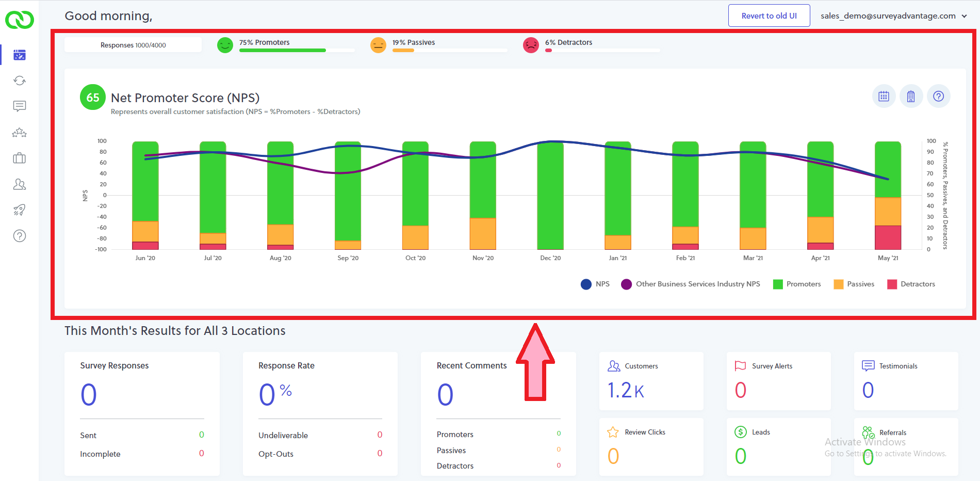Click the Survey Responses card title
980x481 pixels.
[115, 365]
